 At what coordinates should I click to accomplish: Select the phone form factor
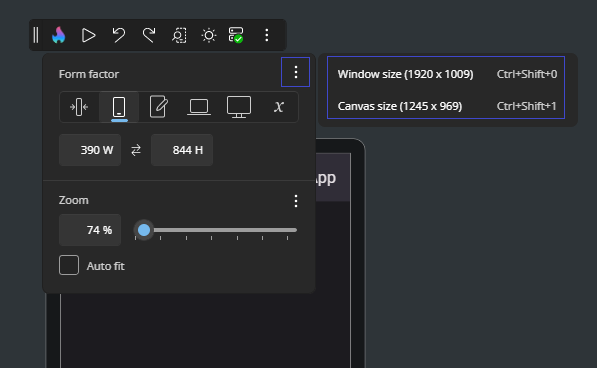point(119,107)
